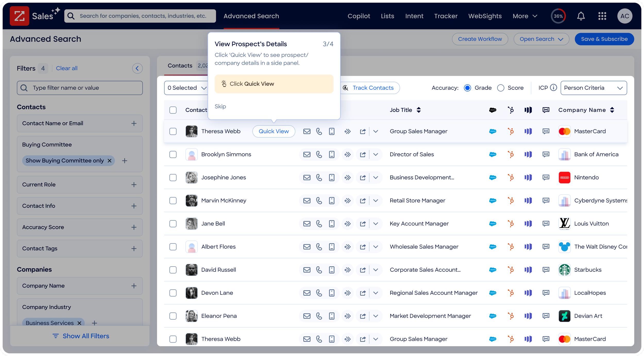644x356 pixels.
Task: Click the Clear all filters link
Action: (66, 68)
